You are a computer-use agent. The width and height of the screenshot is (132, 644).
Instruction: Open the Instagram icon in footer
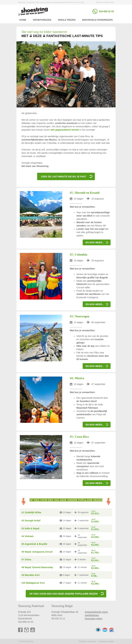[x=26, y=630]
